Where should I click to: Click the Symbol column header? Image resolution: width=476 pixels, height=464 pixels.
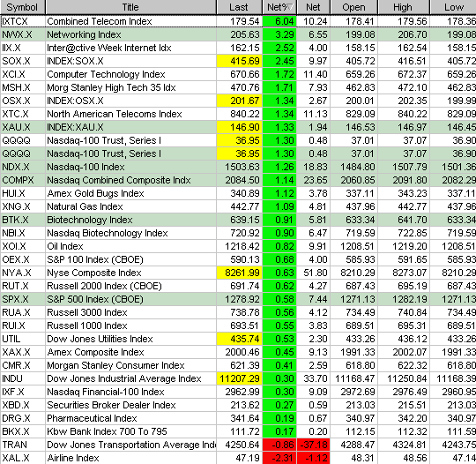[x=23, y=7]
